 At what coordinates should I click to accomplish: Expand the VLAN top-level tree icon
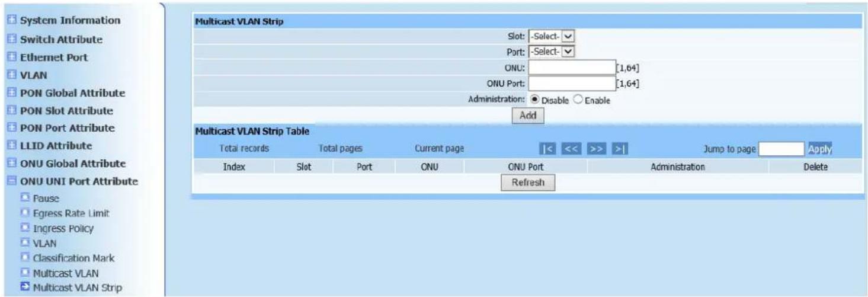(13, 75)
